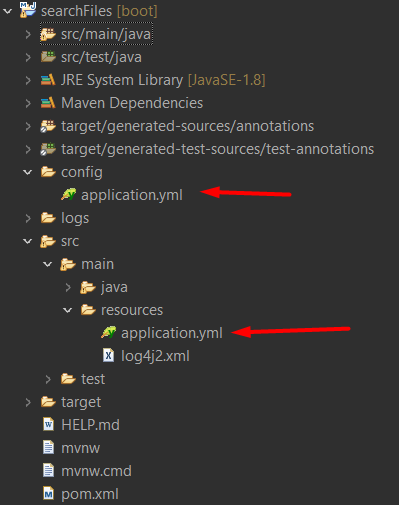Collapse the config folder
The image size is (399, 505).
click(28, 172)
